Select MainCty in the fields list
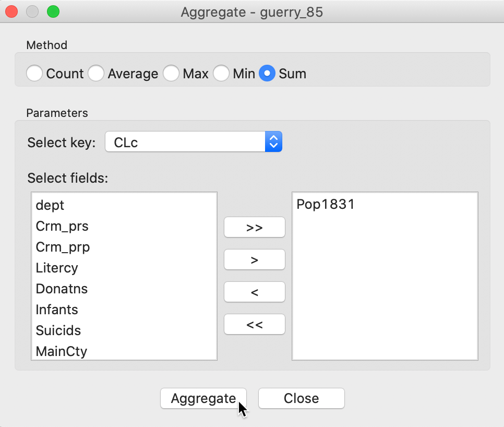 [x=124, y=351]
